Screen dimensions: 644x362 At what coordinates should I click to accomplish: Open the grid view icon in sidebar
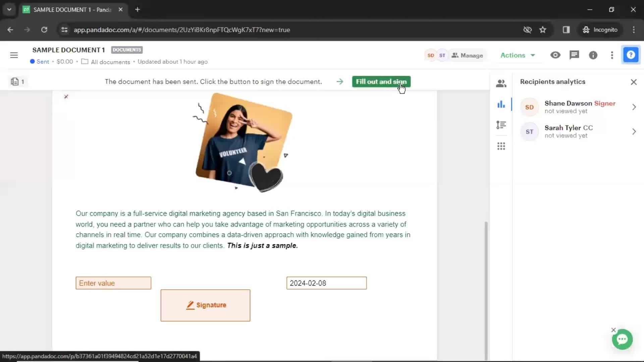(x=501, y=146)
